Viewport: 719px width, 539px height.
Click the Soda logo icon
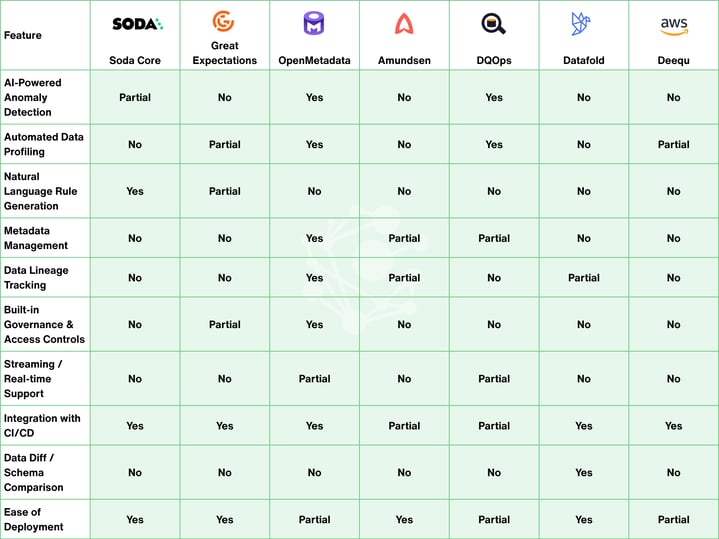pyautogui.click(x=138, y=23)
